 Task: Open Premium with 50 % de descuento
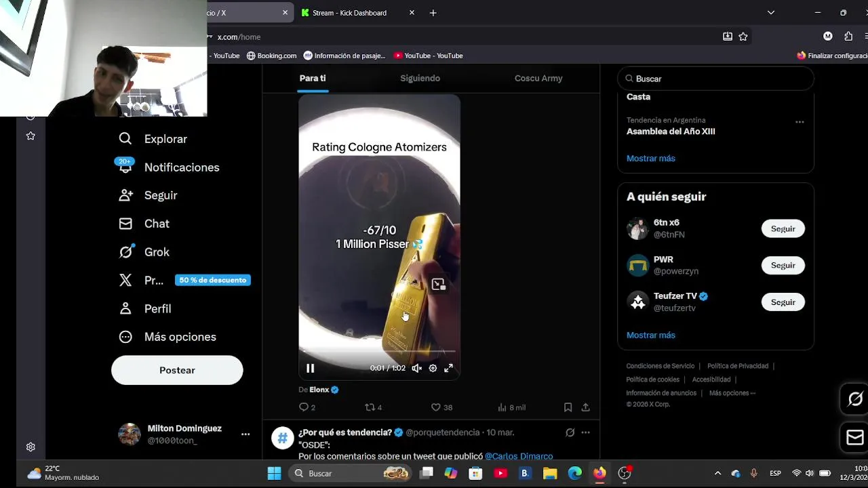[x=184, y=280]
